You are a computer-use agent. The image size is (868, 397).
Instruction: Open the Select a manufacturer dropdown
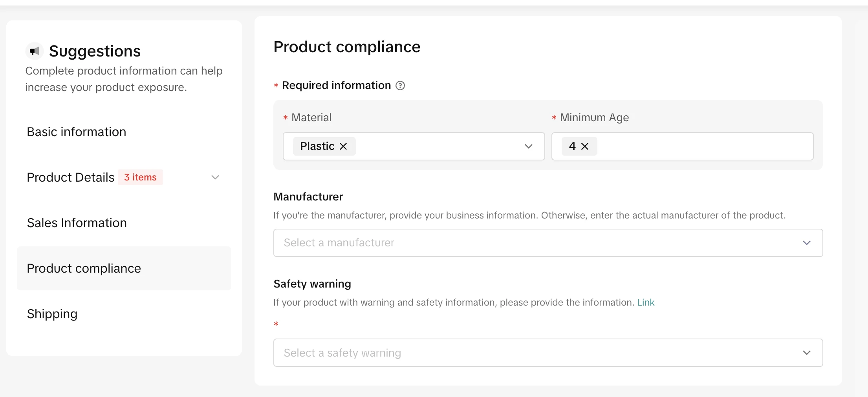point(542,243)
